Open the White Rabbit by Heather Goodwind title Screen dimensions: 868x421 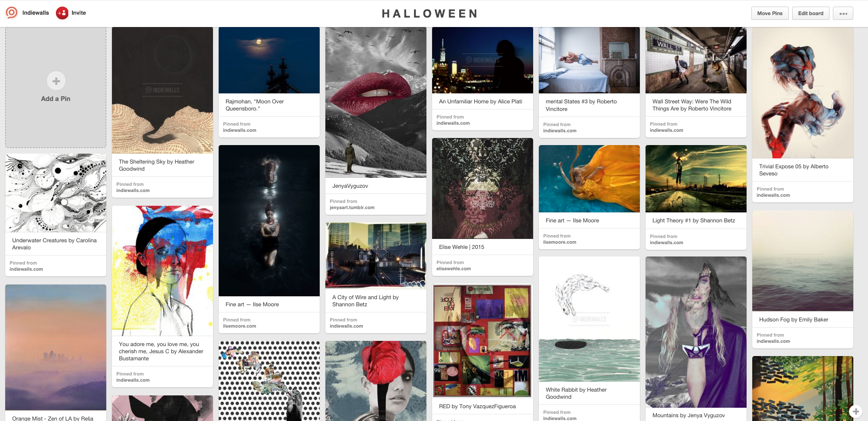(576, 394)
